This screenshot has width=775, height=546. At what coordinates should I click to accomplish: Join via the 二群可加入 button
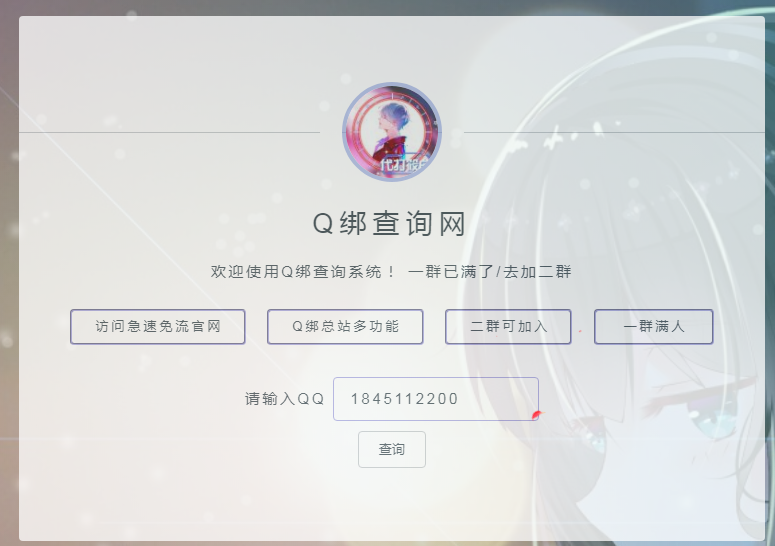click(x=508, y=327)
